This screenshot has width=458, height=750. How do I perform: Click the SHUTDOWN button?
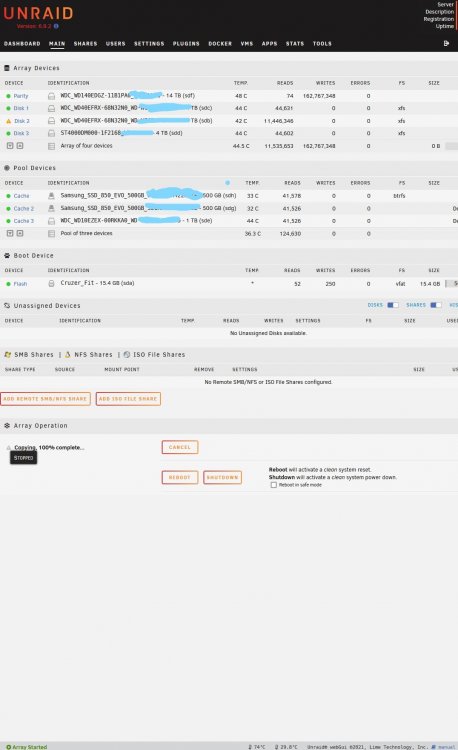point(222,477)
